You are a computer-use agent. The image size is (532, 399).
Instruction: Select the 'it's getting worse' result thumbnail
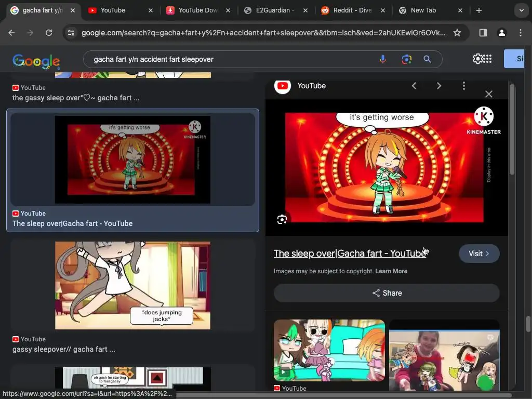point(132,160)
